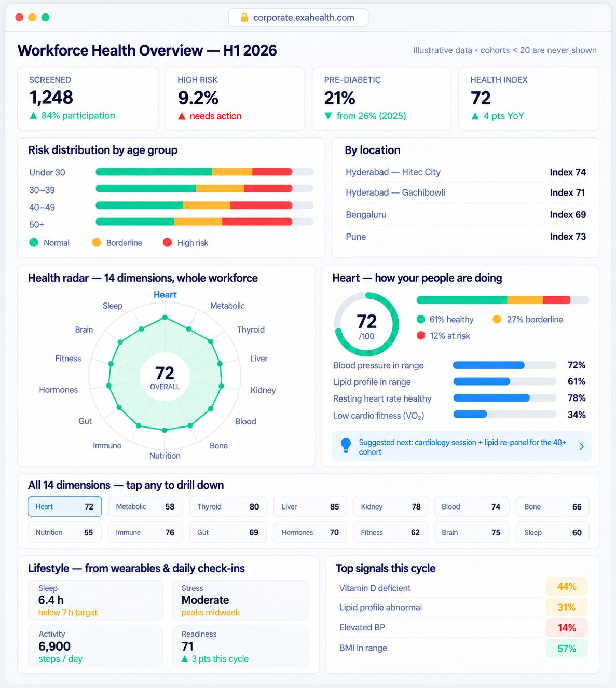This screenshot has height=688, width=616.
Task: Click the macOS yellow minimize window dot
Action: (x=32, y=17)
